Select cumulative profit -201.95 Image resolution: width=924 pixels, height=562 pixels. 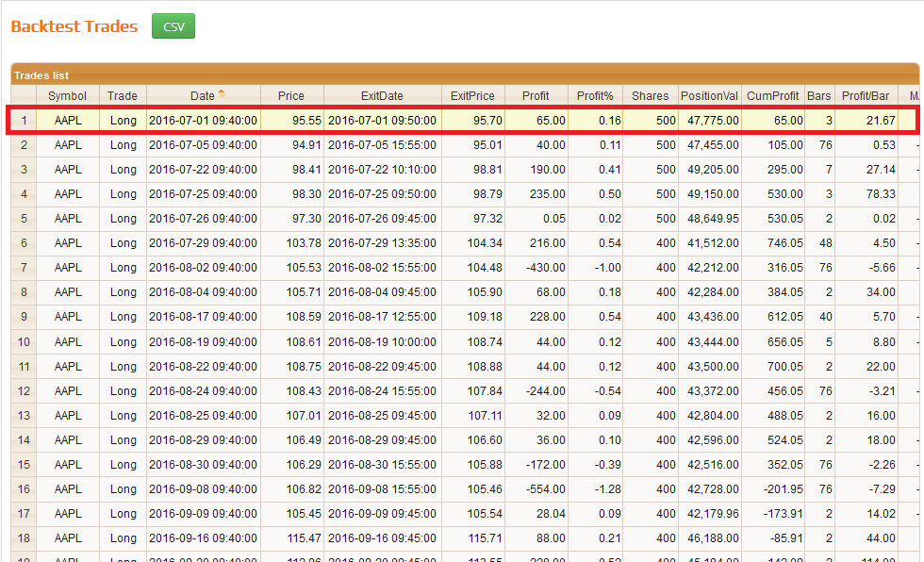pos(784,489)
